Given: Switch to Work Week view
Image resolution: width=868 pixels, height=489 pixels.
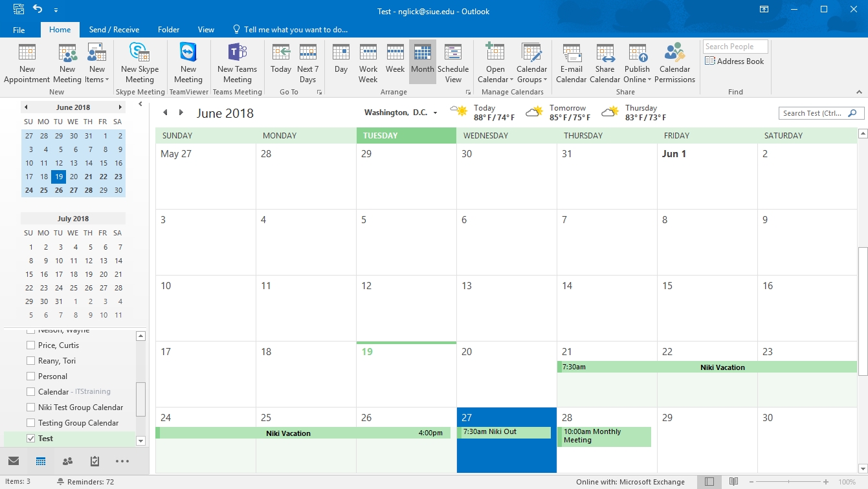Looking at the screenshot, I should point(368,63).
